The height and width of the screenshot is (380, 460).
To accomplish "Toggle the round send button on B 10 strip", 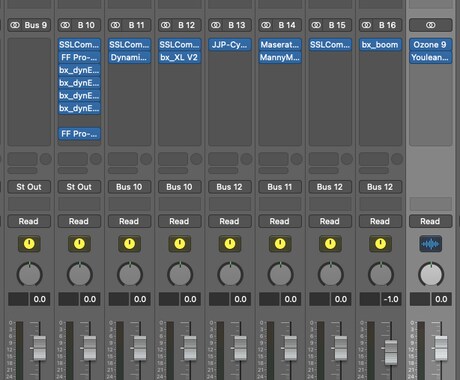I will click(96, 159).
